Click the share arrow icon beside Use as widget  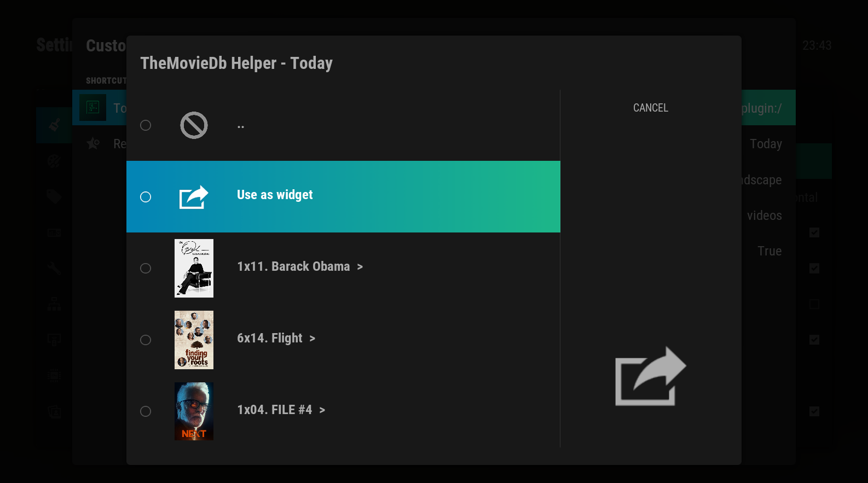(x=194, y=197)
